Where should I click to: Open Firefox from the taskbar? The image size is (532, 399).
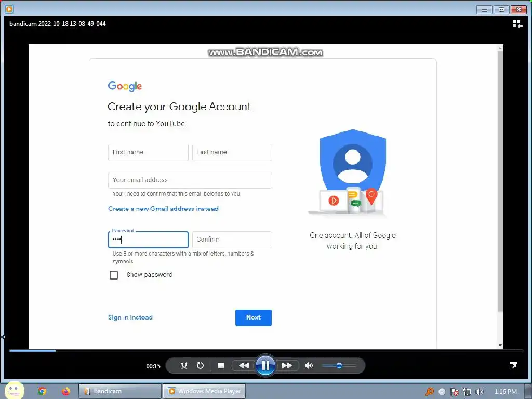[x=66, y=391]
